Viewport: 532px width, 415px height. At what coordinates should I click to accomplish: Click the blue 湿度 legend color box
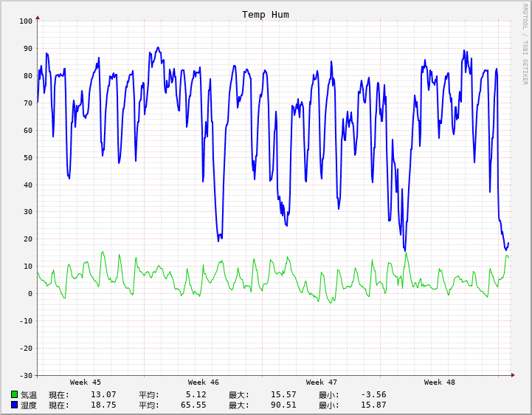(15, 405)
